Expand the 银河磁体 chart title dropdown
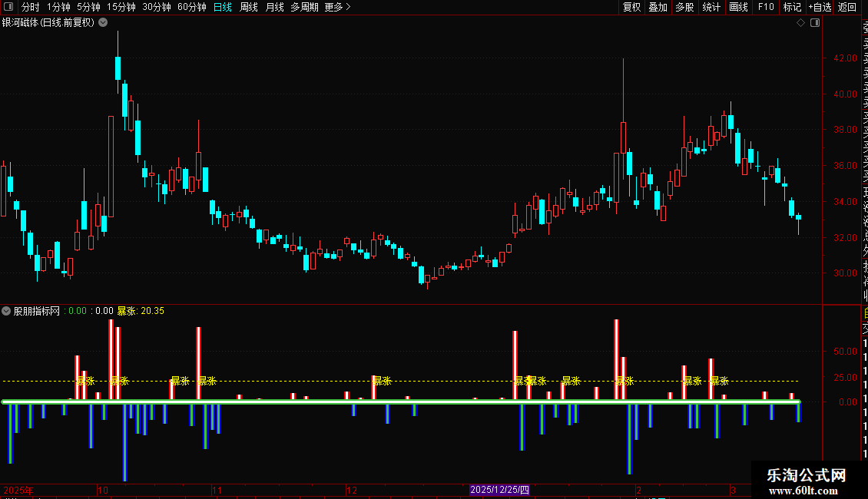The width and height of the screenshot is (868, 499). click(103, 23)
